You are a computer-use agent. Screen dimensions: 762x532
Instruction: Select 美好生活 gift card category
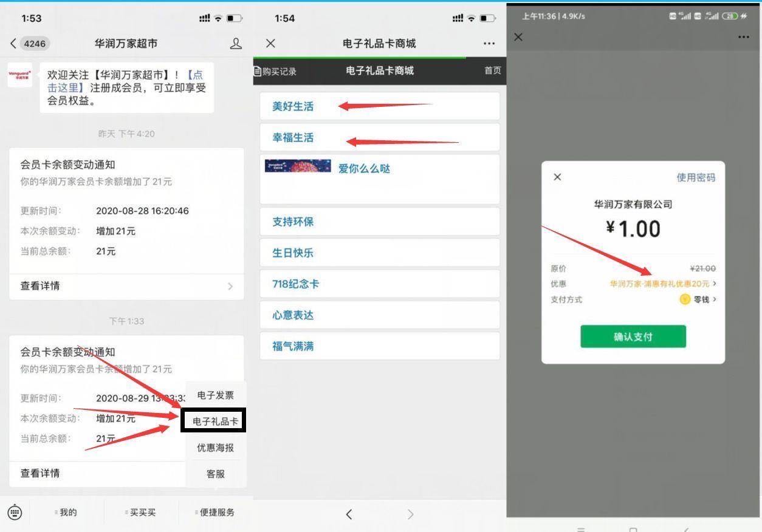(380, 106)
